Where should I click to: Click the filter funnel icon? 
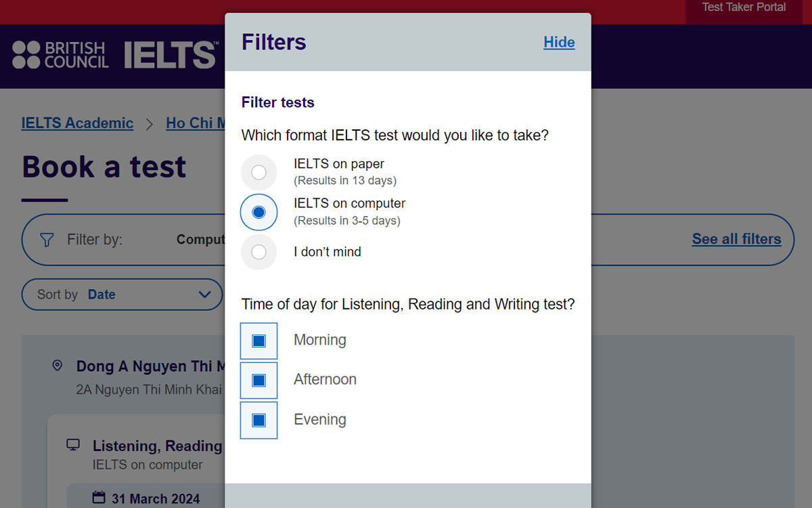47,240
